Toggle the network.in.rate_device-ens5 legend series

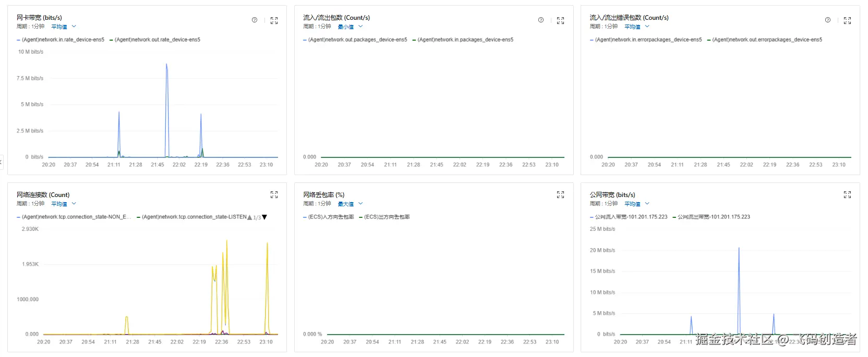click(x=61, y=40)
